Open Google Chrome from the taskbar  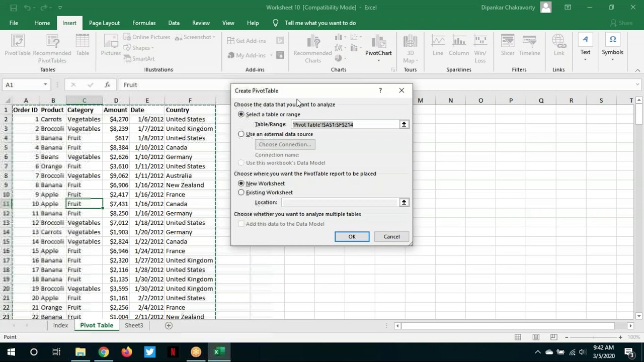tap(104, 352)
